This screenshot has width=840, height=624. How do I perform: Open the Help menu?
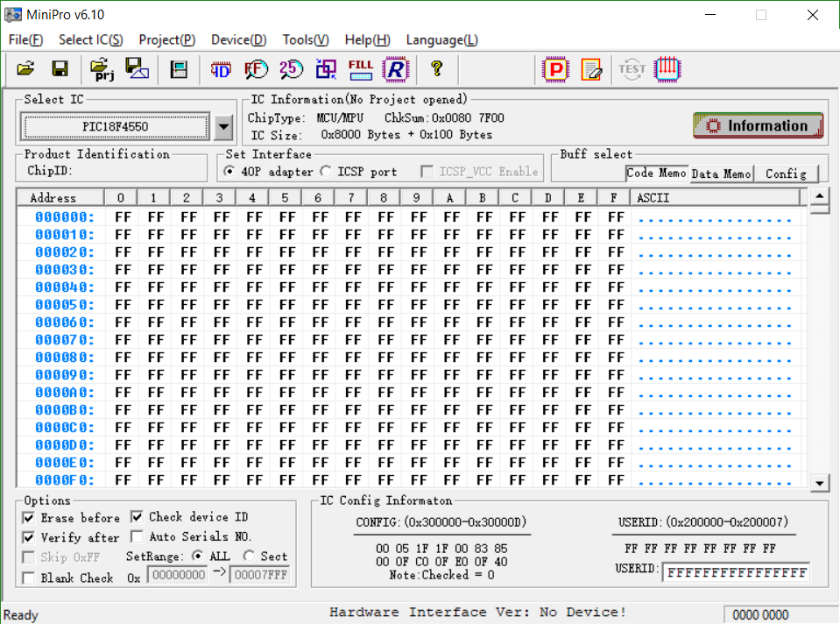click(x=368, y=40)
